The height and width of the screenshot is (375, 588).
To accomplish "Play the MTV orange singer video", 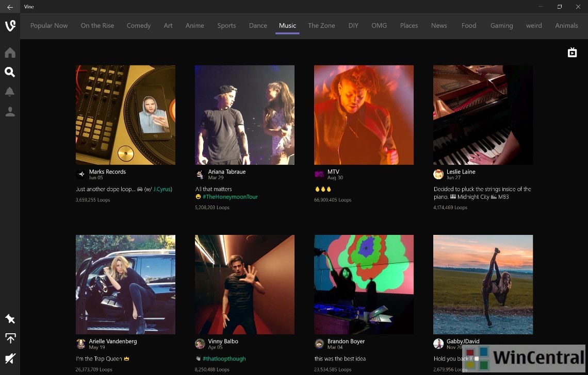I will (364, 115).
